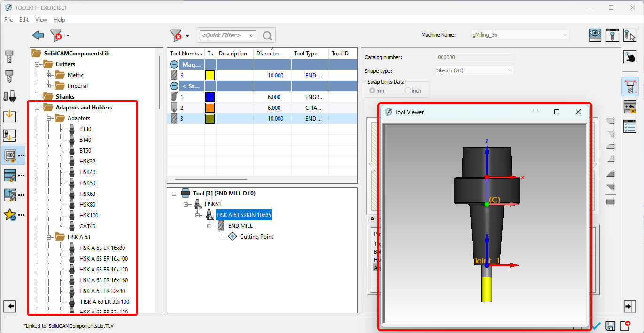Sort by the Description column header
644x333 pixels.
point(235,54)
